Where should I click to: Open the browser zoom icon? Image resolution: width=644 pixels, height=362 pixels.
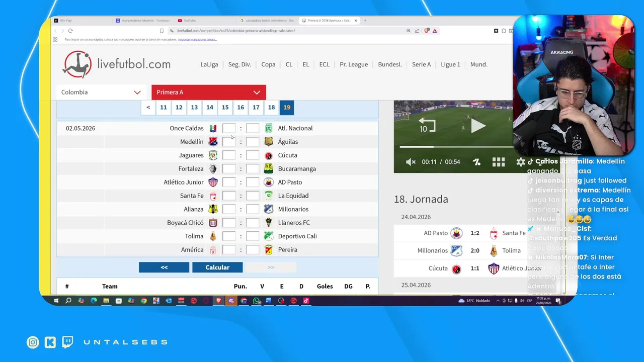[408, 31]
